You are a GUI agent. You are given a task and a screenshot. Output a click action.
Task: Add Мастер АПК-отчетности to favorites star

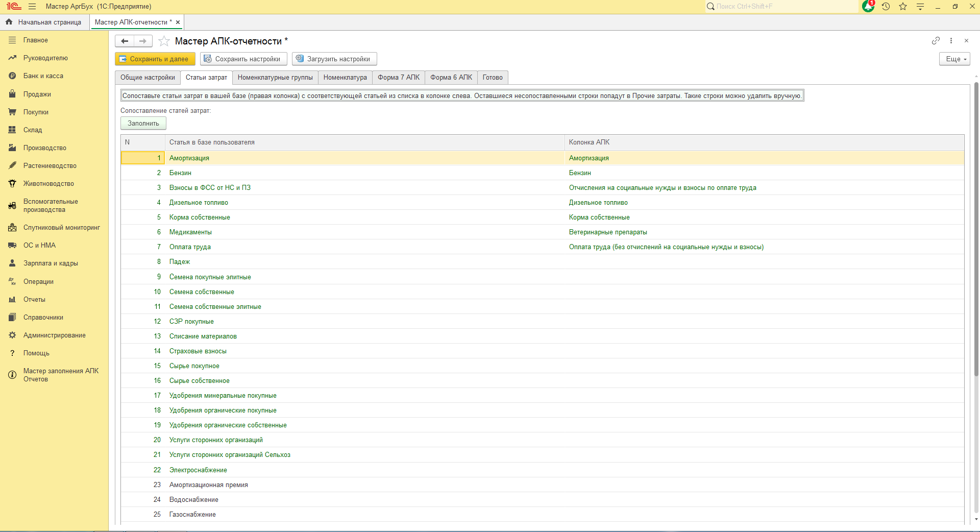click(164, 41)
